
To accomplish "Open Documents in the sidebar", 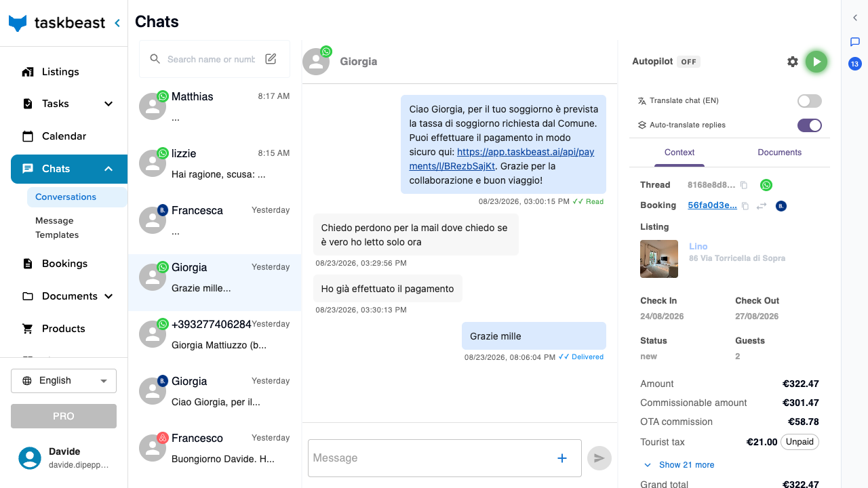I will (69, 296).
